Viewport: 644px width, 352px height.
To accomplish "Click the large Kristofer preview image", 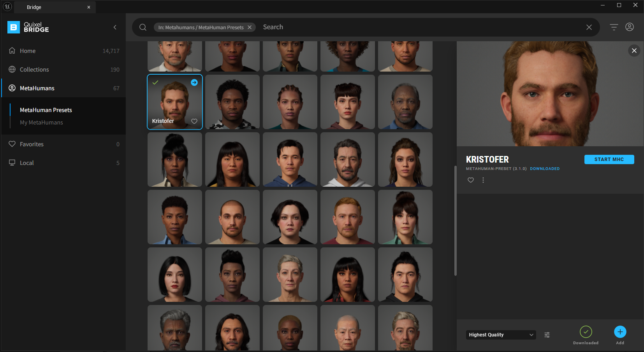I will [550, 94].
